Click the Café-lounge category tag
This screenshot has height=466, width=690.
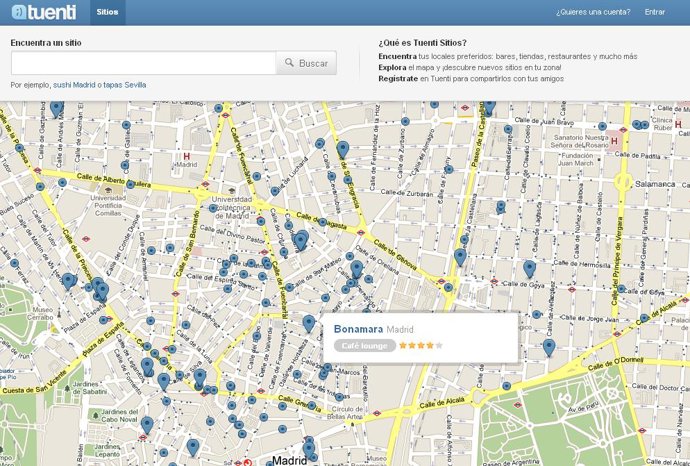pyautogui.click(x=364, y=346)
